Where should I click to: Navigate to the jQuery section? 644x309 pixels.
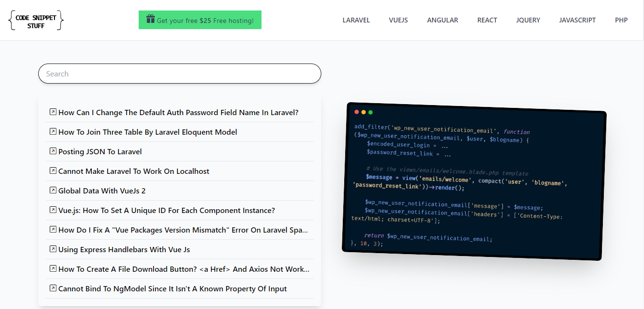tap(528, 20)
